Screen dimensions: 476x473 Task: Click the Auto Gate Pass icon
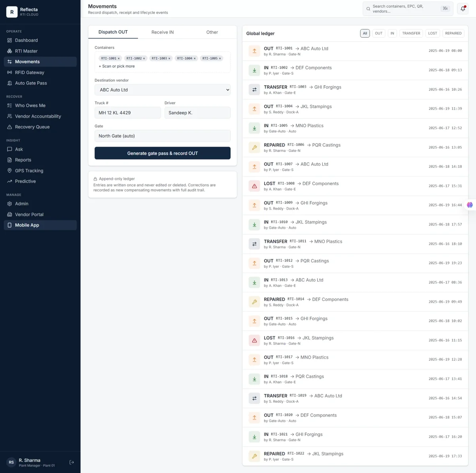click(x=10, y=83)
